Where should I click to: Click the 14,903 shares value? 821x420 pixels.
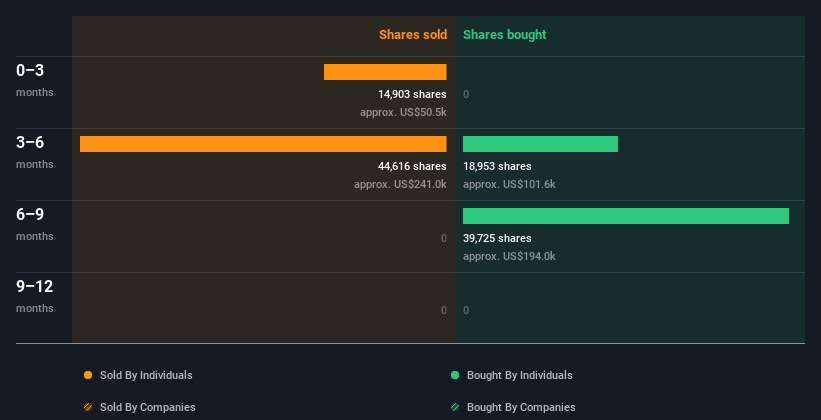tap(412, 94)
